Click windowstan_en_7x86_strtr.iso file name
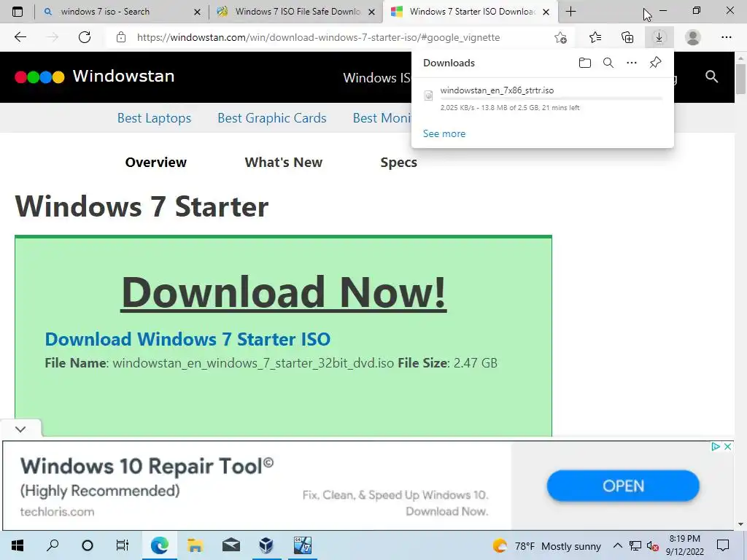The height and width of the screenshot is (560, 747). (497, 90)
